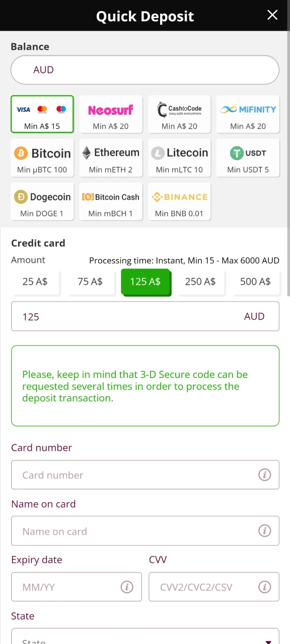This screenshot has width=290, height=644.
Task: Select the 250 A$ amount preset
Action: coord(200,282)
